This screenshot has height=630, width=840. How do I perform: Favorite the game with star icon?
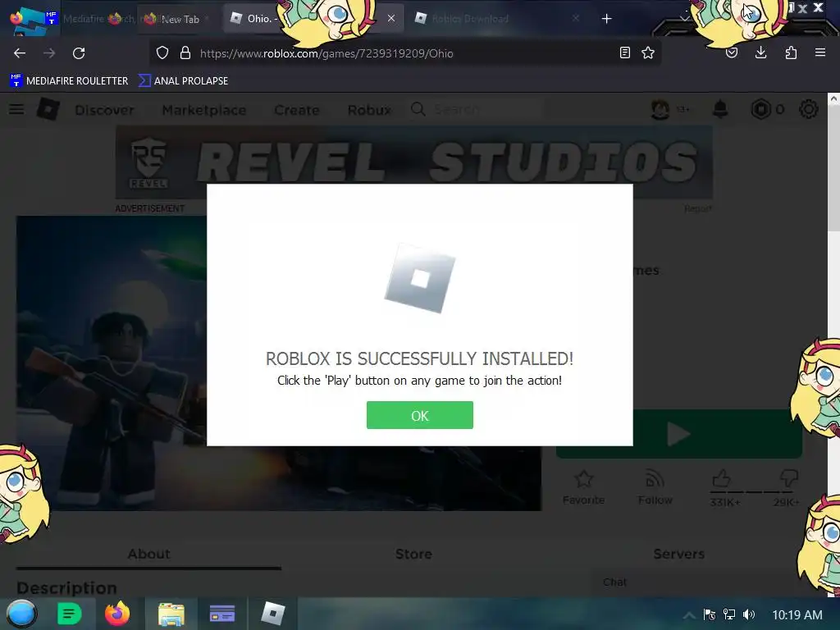click(x=584, y=486)
